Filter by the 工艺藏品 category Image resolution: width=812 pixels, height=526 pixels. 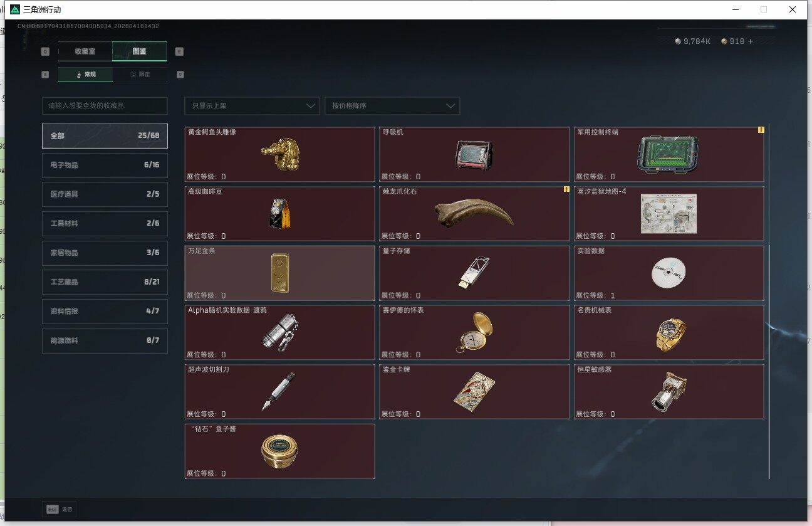tap(105, 282)
